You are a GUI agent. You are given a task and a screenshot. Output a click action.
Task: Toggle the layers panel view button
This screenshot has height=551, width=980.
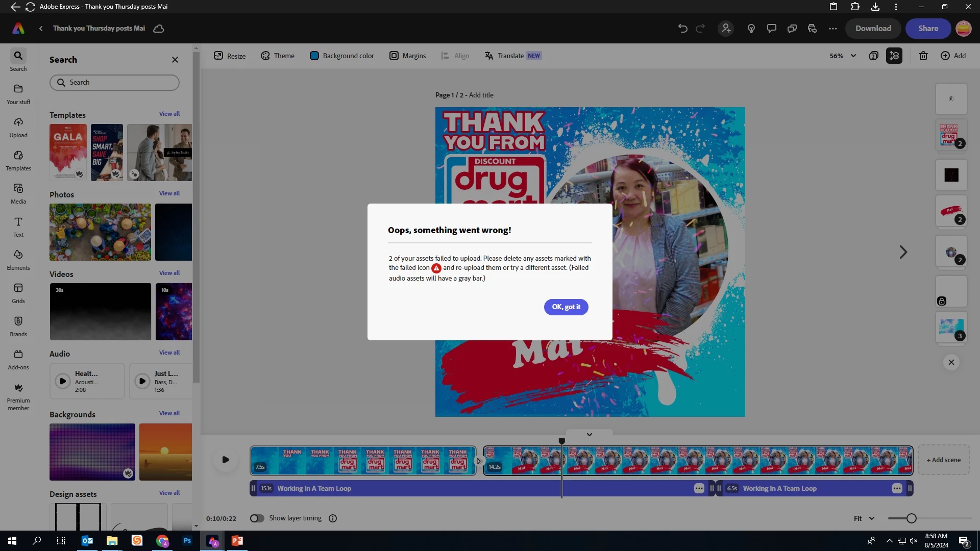(894, 56)
